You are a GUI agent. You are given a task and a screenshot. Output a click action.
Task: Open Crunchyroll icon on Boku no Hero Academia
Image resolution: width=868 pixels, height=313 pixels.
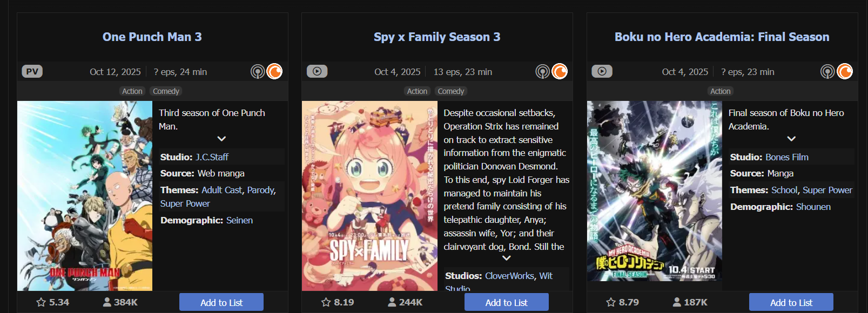point(845,71)
